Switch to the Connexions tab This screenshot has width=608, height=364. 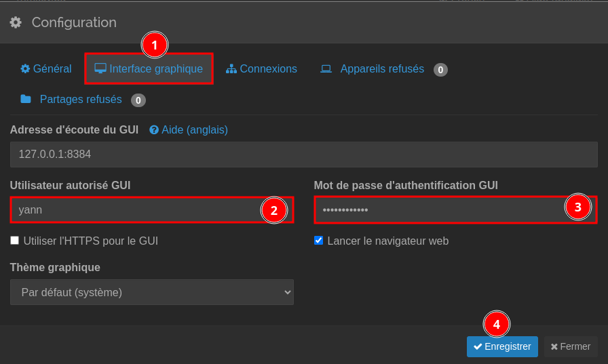(x=268, y=68)
